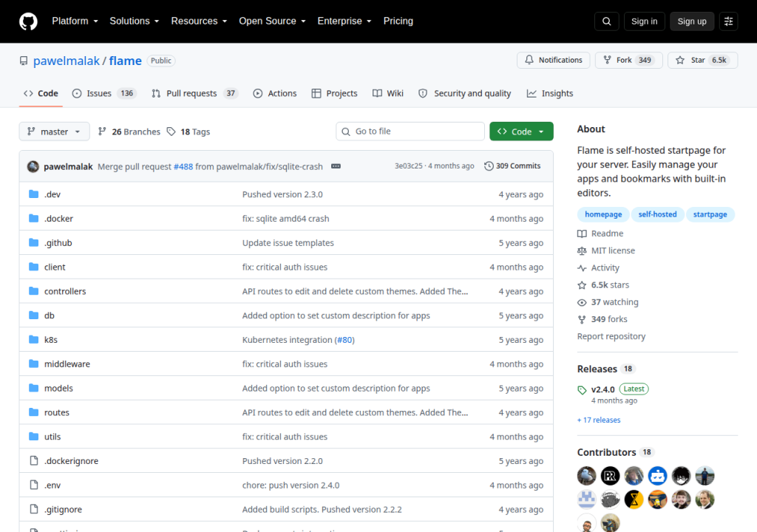Switch to the Projects tab
Screen dimensions: 757x532
click(x=335, y=94)
